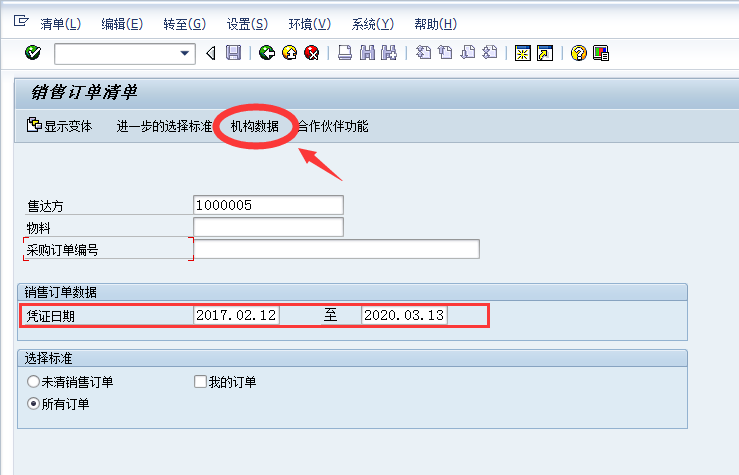739x475 pixels.
Task: Click the green Back arrow icon
Action: (x=267, y=53)
